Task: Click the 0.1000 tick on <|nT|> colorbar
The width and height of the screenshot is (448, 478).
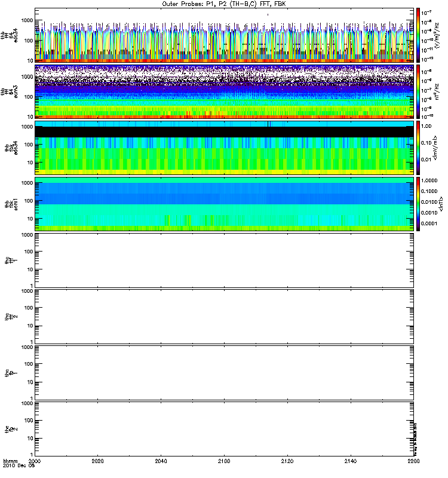Action: tap(429, 191)
